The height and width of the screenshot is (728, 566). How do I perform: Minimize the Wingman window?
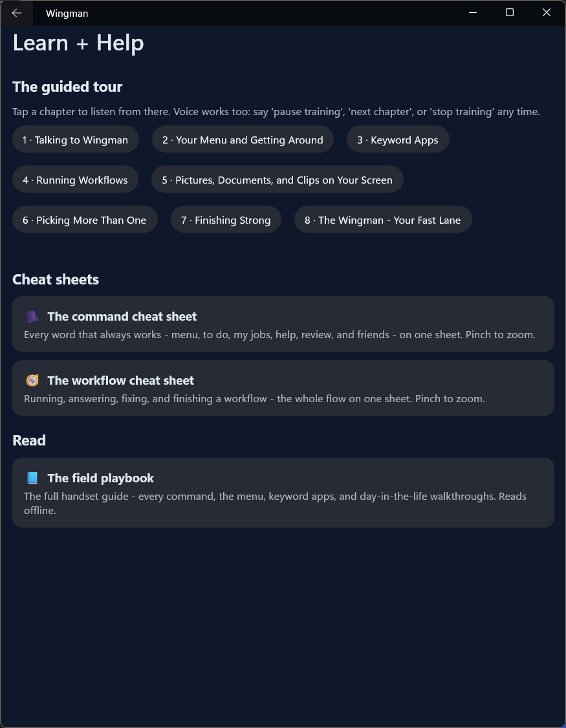coord(473,13)
